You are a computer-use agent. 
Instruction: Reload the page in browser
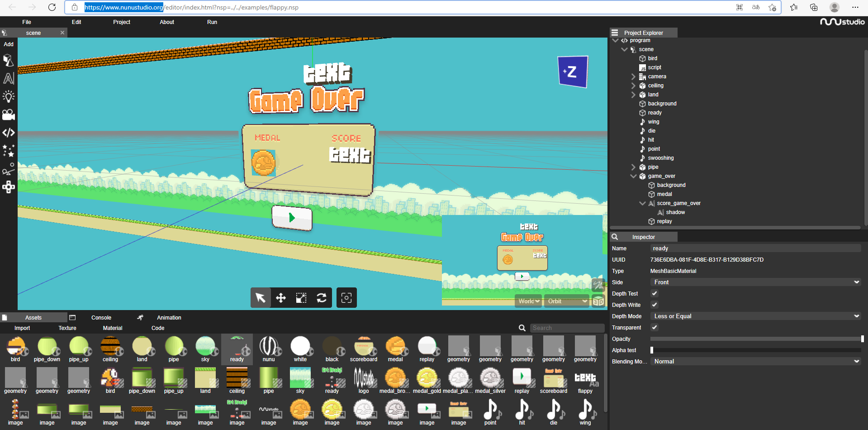[x=52, y=7]
